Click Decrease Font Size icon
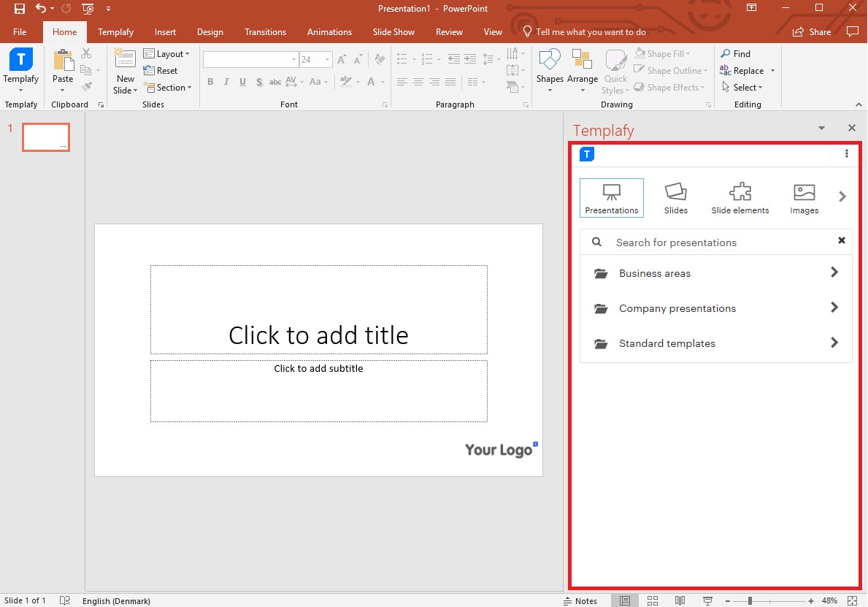The image size is (868, 607). point(358,59)
